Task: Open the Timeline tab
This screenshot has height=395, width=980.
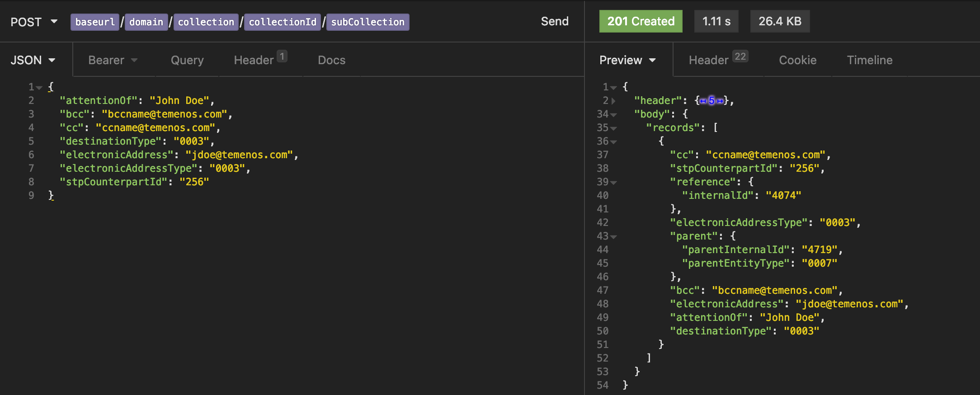Action: (x=869, y=60)
